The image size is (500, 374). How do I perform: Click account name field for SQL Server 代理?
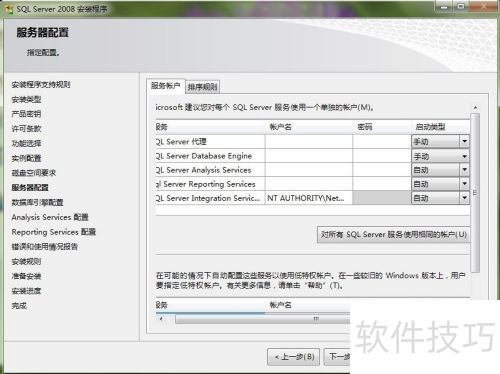[x=309, y=142]
